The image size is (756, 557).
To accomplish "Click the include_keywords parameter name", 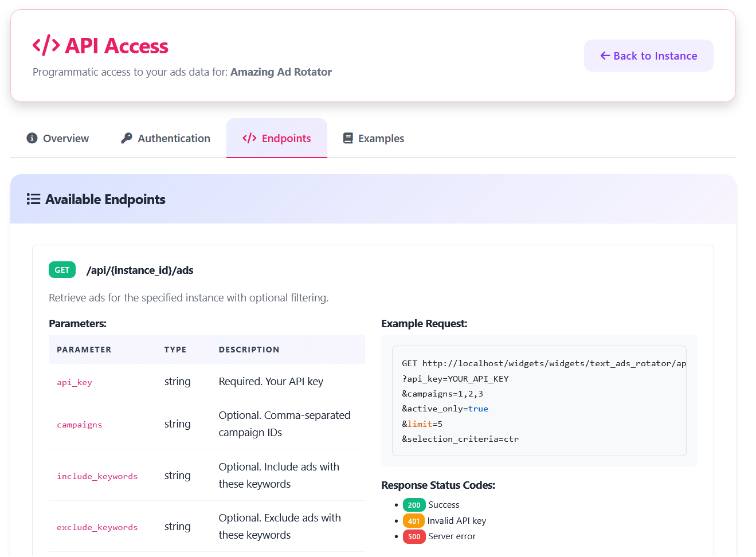I will coord(97,476).
